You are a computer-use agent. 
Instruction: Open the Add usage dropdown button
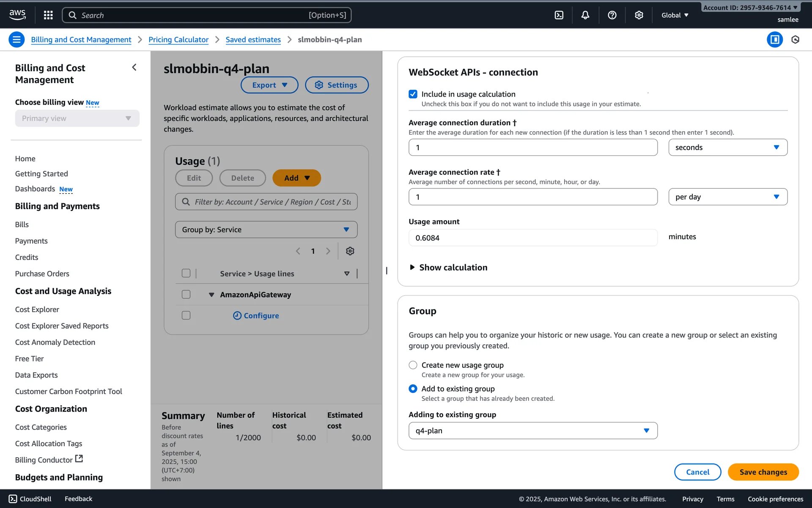click(x=296, y=178)
